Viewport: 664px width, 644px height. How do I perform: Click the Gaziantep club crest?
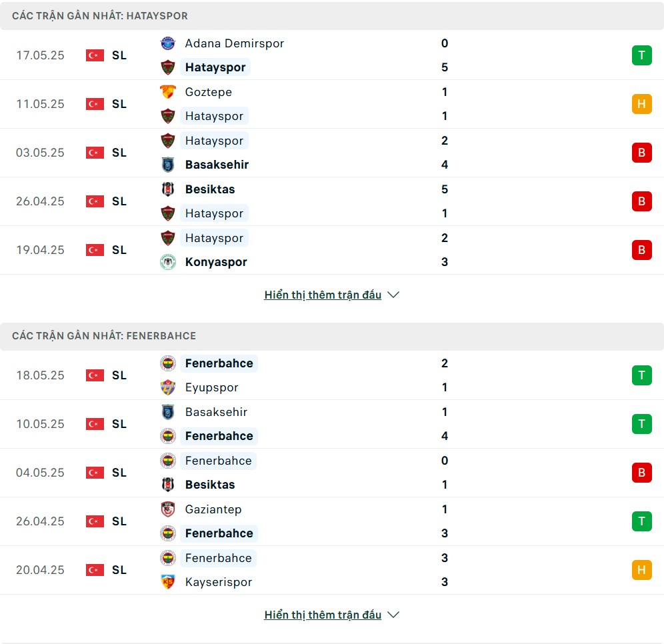click(168, 509)
